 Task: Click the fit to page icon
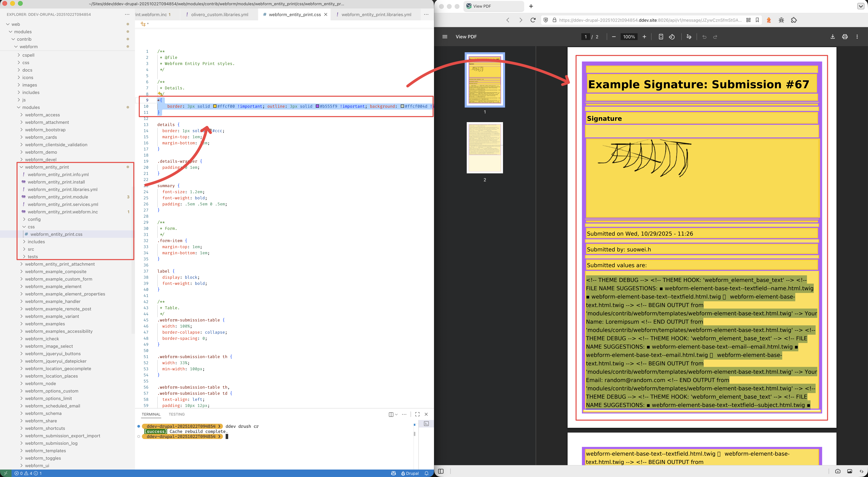click(661, 37)
